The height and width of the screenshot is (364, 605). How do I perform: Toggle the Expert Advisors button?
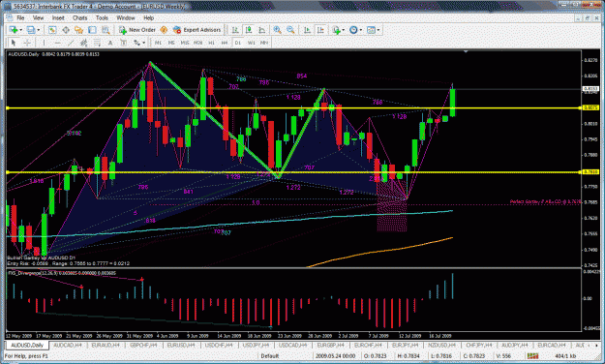pos(197,30)
